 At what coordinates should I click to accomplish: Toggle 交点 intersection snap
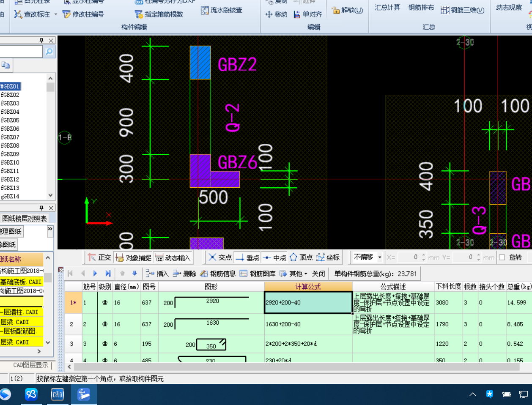220,257
